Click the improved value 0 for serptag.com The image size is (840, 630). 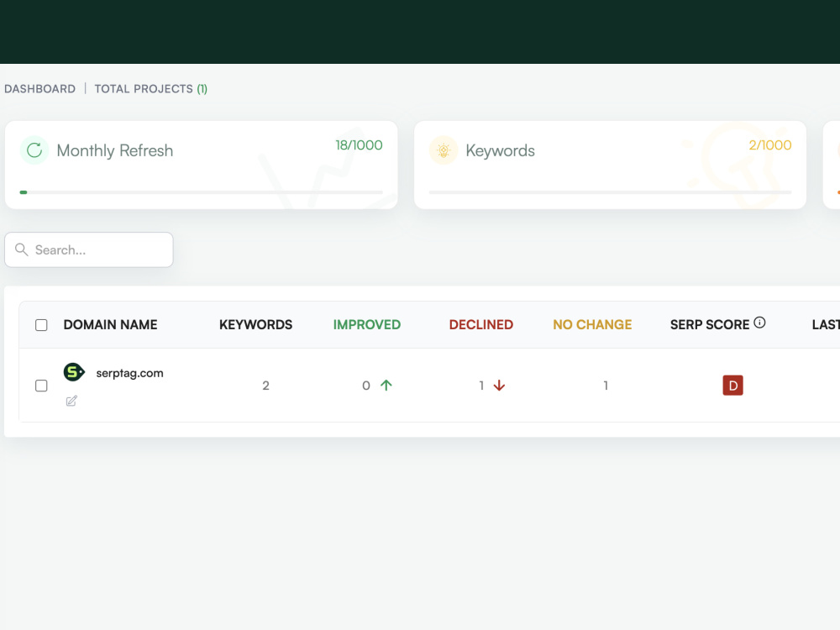click(366, 386)
